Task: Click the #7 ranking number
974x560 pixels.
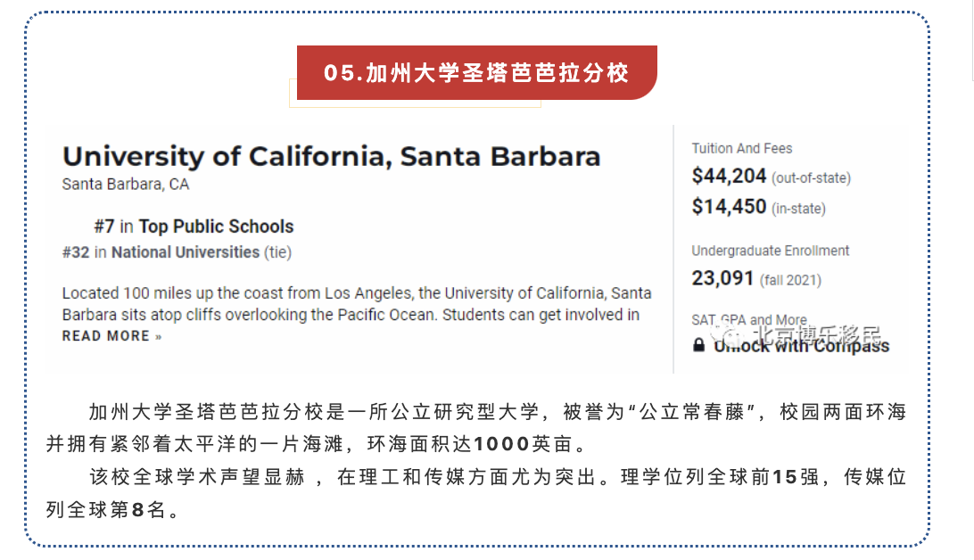Action: (x=103, y=226)
